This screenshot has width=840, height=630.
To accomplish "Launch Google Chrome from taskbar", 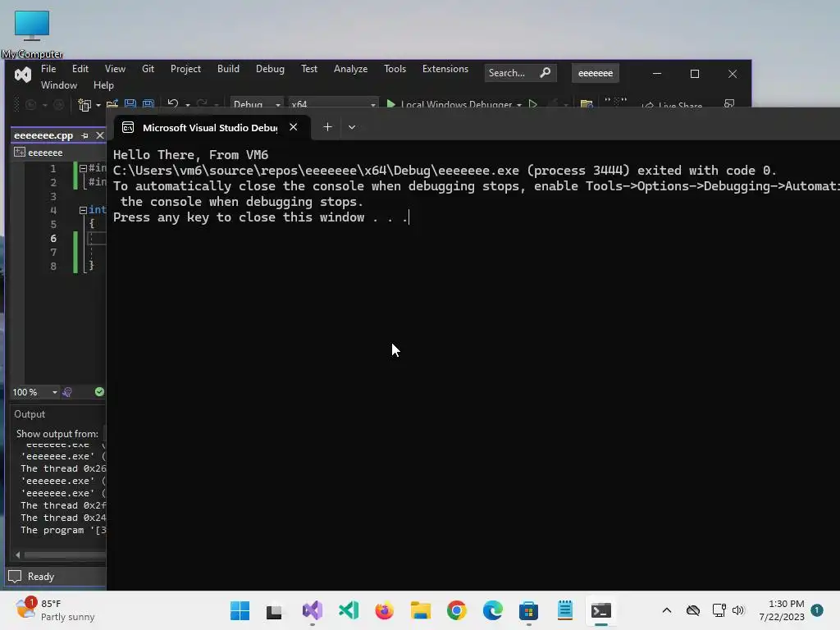I will click(x=456, y=610).
